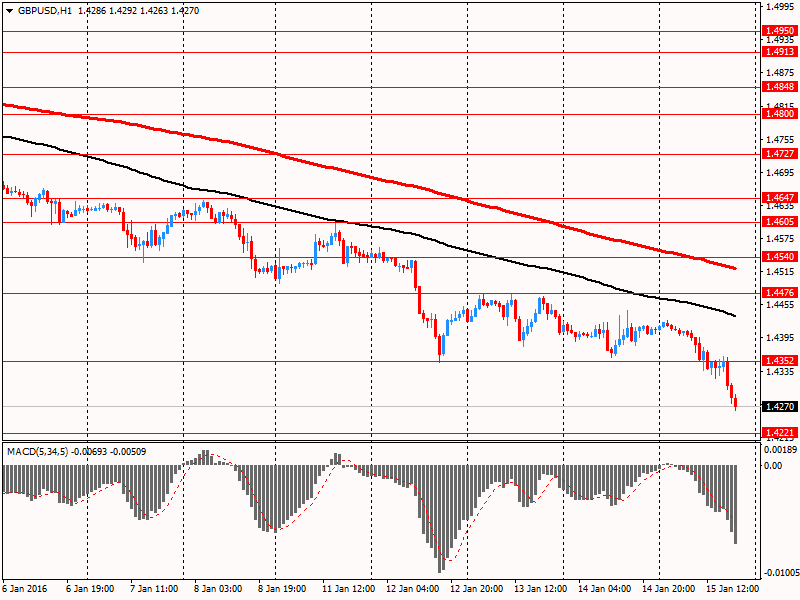Click the 12 Jan 20:00 time axis label
The image size is (800, 600).
pyautogui.click(x=477, y=589)
